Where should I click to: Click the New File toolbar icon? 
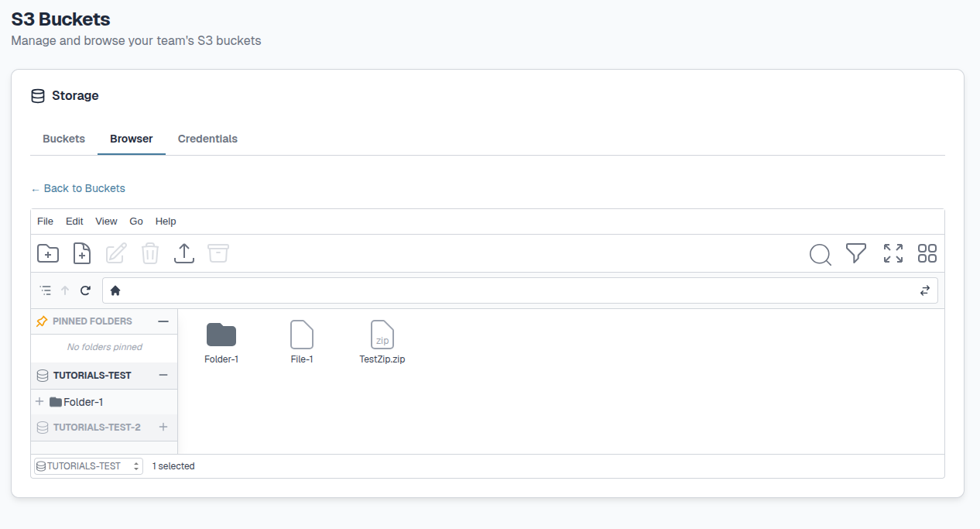[x=82, y=253]
